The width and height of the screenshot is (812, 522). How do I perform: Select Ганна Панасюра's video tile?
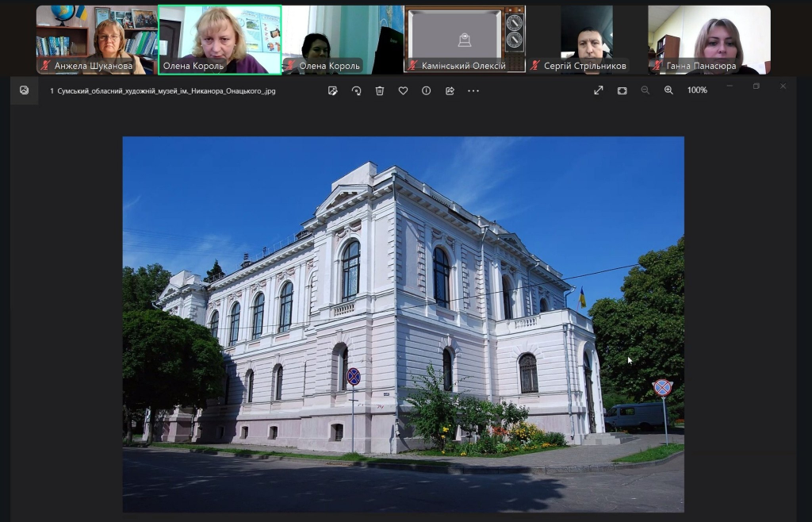point(709,40)
